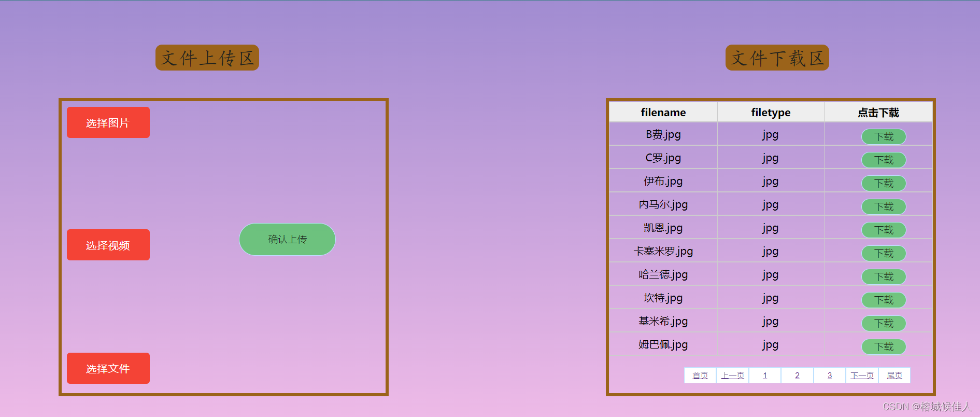Go to first page via 首页 link
The image size is (980, 417).
click(700, 376)
